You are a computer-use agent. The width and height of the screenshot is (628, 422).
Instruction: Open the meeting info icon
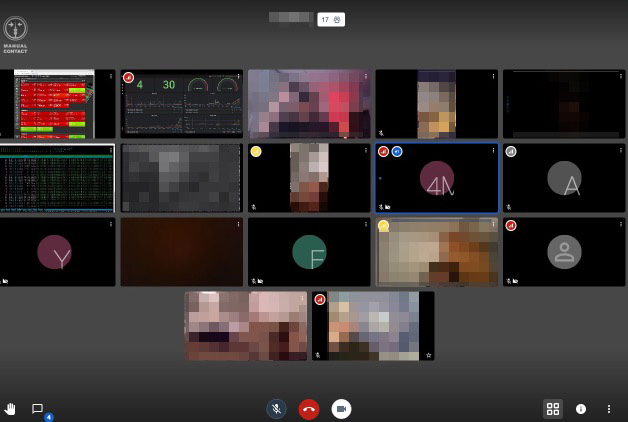(x=581, y=409)
